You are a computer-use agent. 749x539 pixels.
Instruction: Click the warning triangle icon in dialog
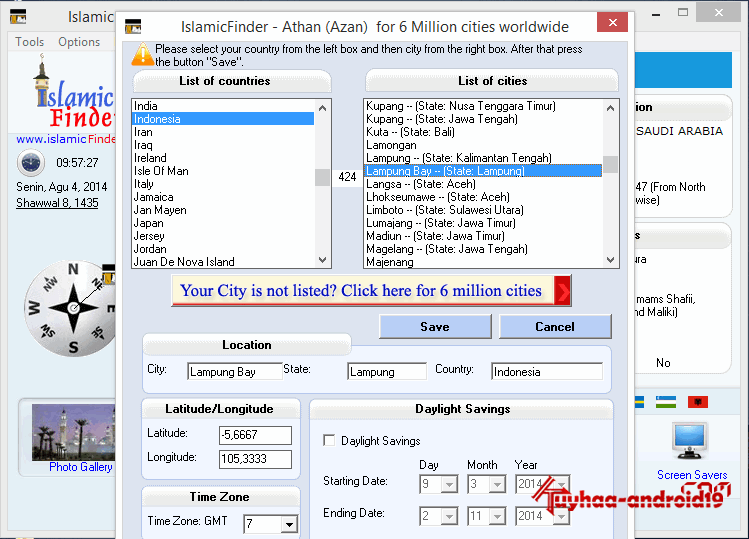click(x=142, y=54)
